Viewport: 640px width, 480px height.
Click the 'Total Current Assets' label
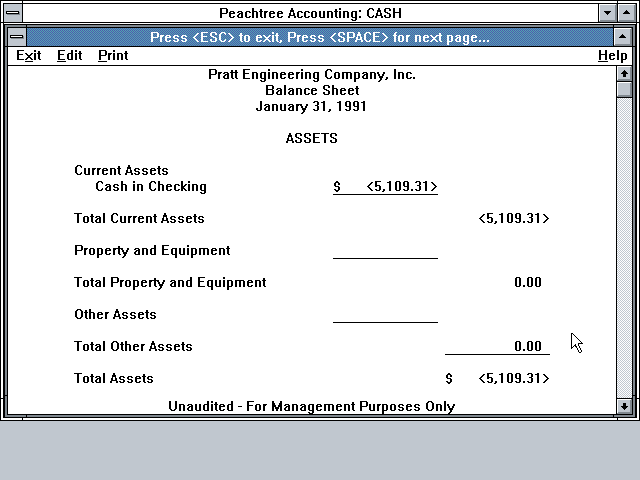pos(139,218)
